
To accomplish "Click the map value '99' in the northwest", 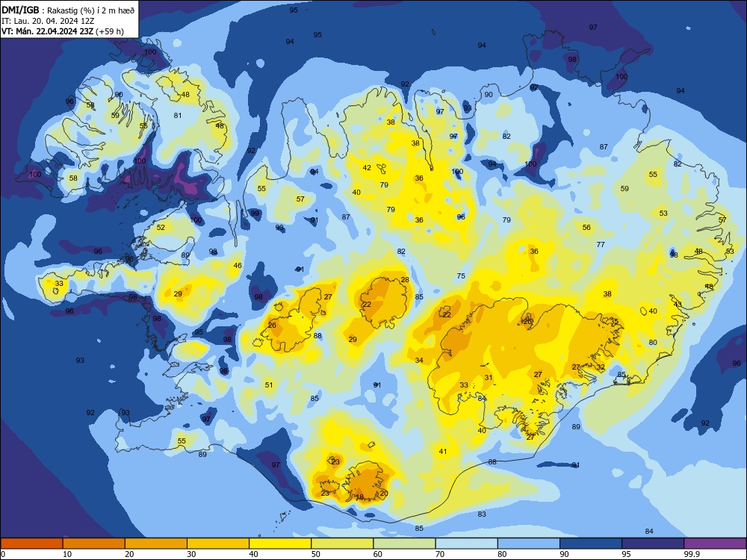I will click(255, 213).
